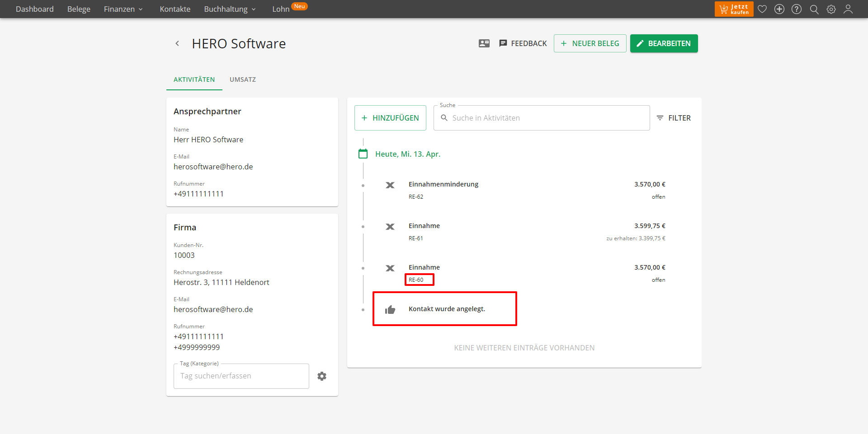Open the Dashboard menu item
This screenshot has height=434, width=868.
pos(34,9)
